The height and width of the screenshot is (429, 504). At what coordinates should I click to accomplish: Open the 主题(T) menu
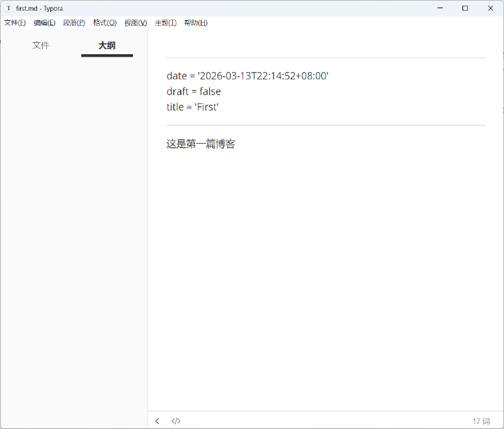tap(164, 23)
